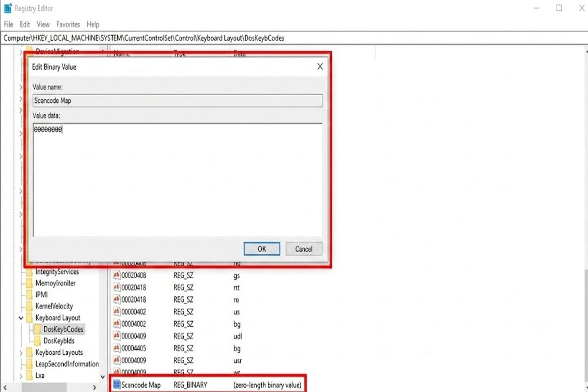Cancel the Edit Binary Value dialog

click(304, 249)
